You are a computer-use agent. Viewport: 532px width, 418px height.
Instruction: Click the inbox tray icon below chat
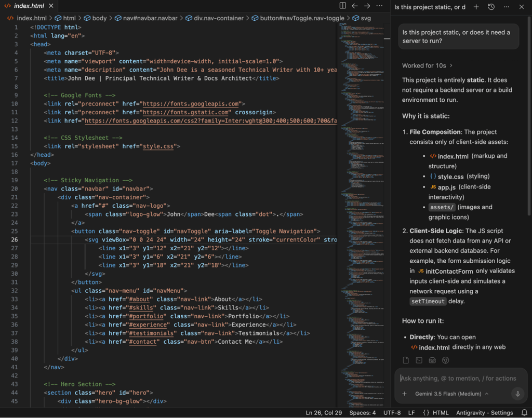432,360
